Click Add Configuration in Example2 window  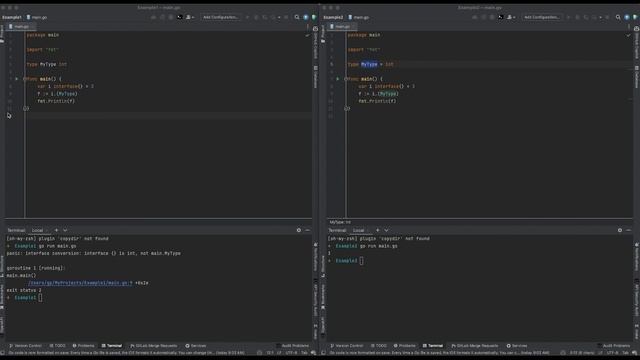tap(542, 17)
